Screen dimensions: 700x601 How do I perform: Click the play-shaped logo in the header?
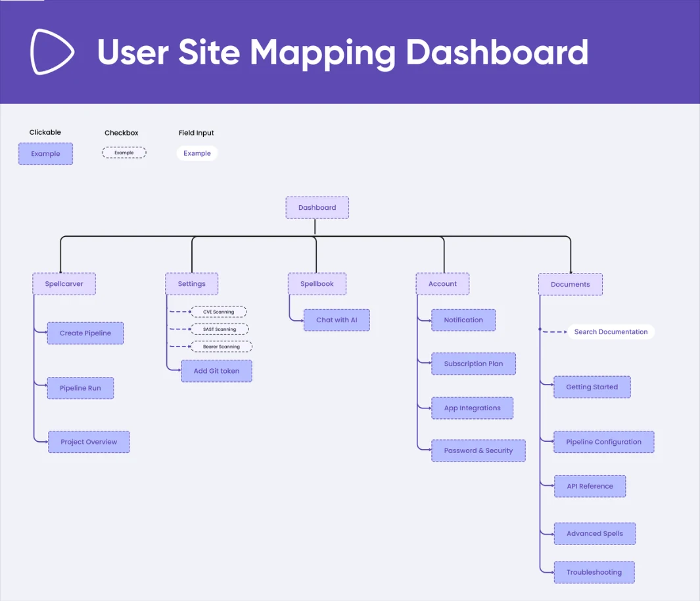[x=52, y=52]
